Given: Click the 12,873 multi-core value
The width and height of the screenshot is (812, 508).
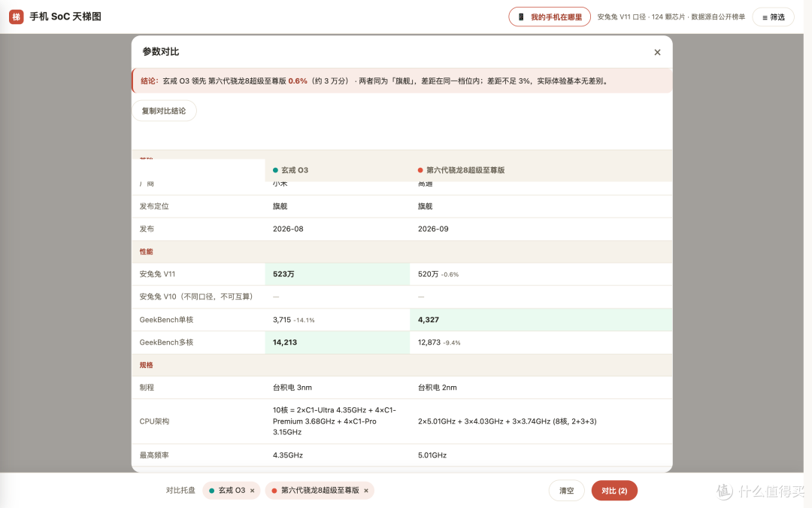Looking at the screenshot, I should point(429,342).
